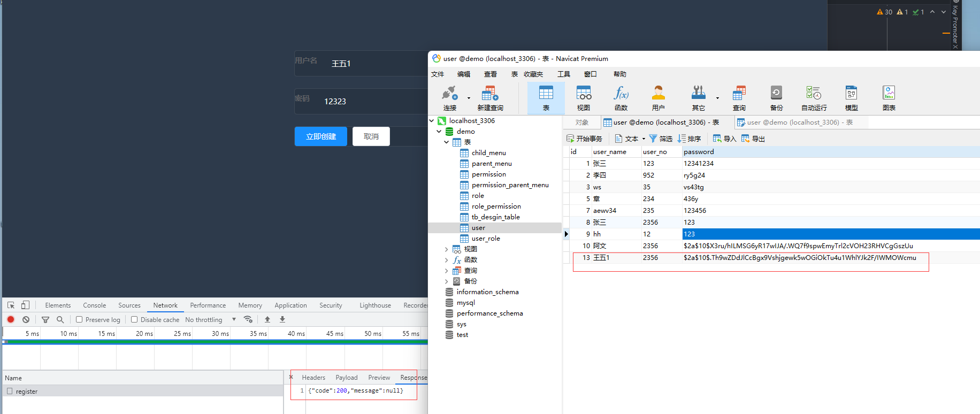Clear the network log icon
The image size is (980, 414).
click(26, 319)
